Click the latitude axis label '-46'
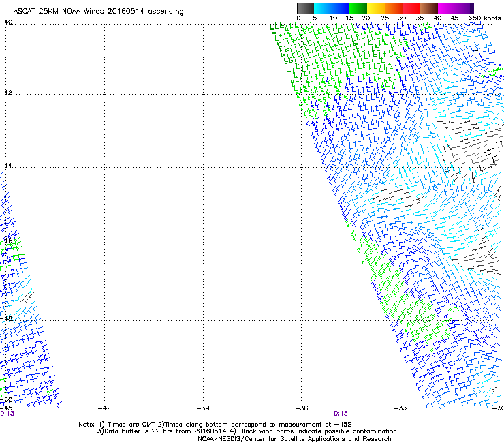 [x=6, y=241]
